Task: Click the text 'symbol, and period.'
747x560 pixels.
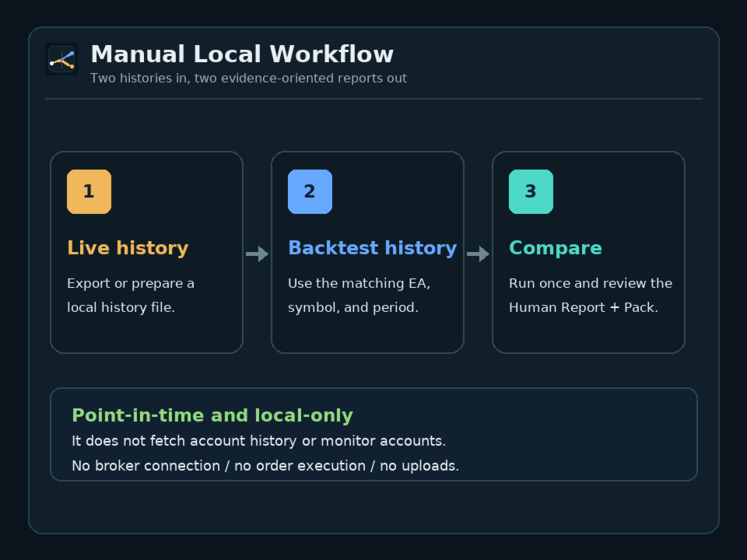Action: click(353, 308)
